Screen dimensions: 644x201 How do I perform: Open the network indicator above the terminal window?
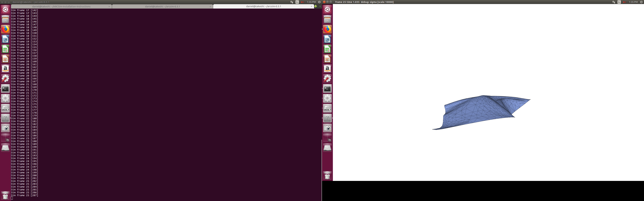click(x=292, y=2)
